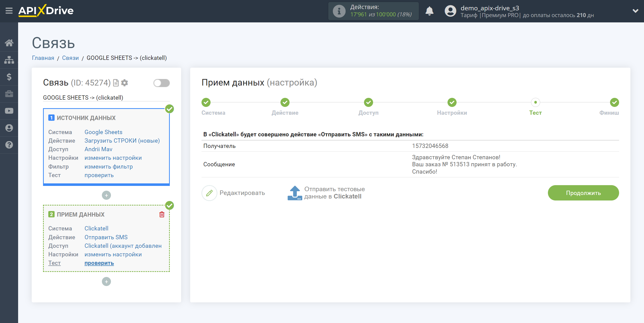Viewport: 644px width, 323px height.
Task: Click the copy connection document icon
Action: point(116,83)
